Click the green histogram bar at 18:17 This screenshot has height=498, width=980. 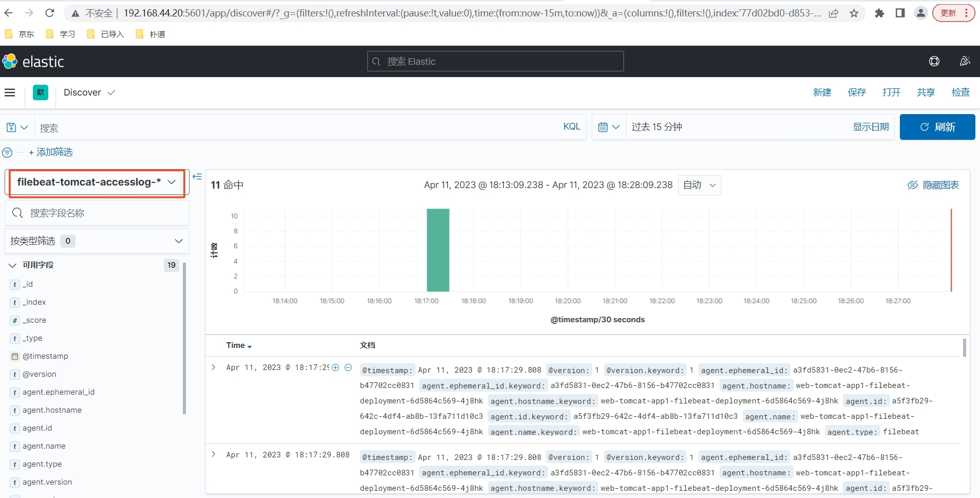point(438,250)
